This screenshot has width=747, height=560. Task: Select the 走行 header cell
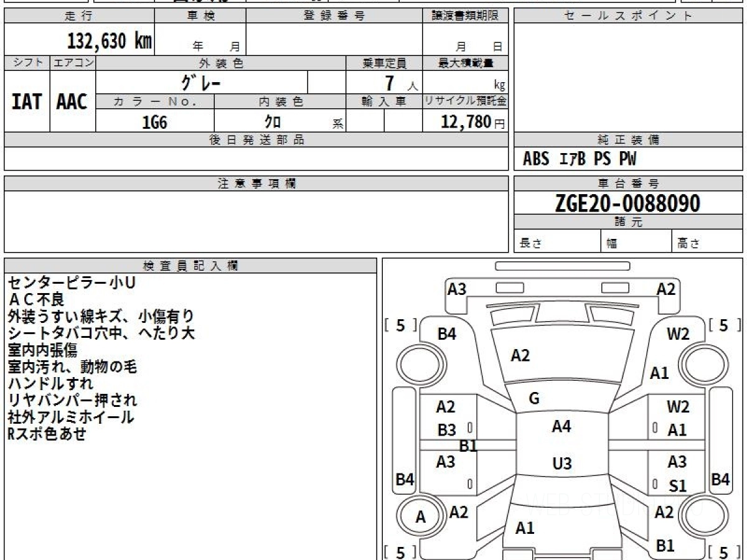[79, 16]
